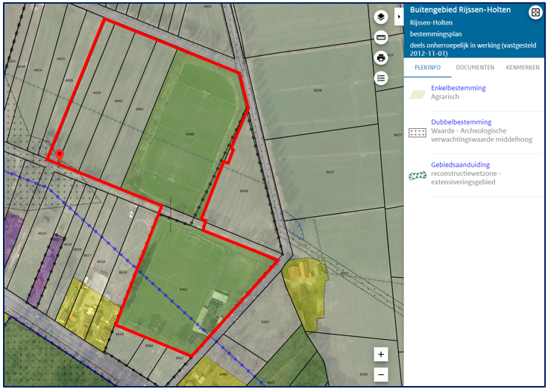Select the Kenmerken tab
The image size is (551, 392).
pyautogui.click(x=522, y=68)
